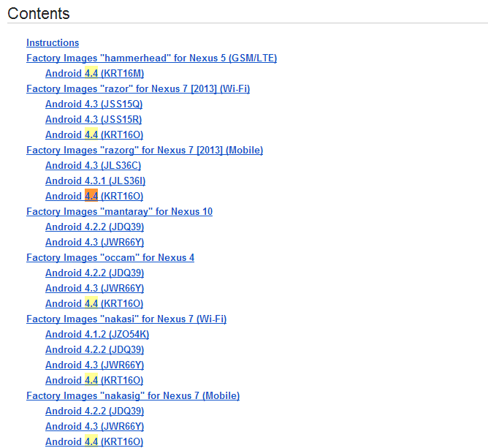Click Android 4.3 (JSS15R) link
Viewport: 488px width, 448px height.
coord(94,119)
